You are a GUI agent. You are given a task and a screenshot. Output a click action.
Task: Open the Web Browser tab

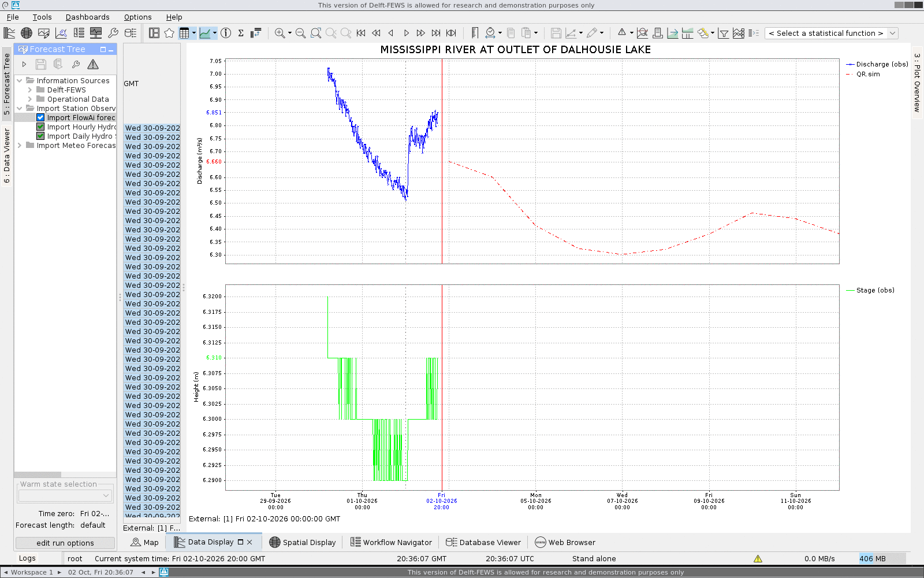565,542
